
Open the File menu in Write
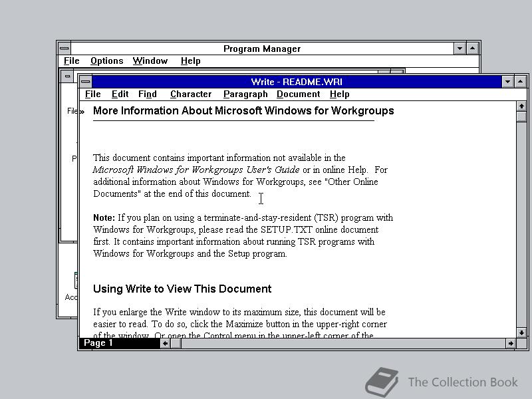(92, 94)
